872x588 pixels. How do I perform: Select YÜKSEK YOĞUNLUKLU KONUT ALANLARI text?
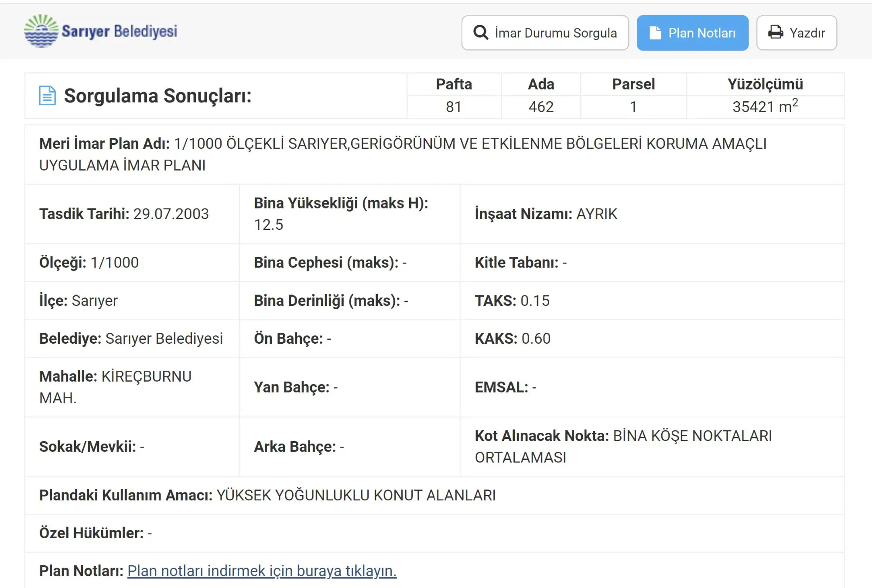[x=356, y=495]
